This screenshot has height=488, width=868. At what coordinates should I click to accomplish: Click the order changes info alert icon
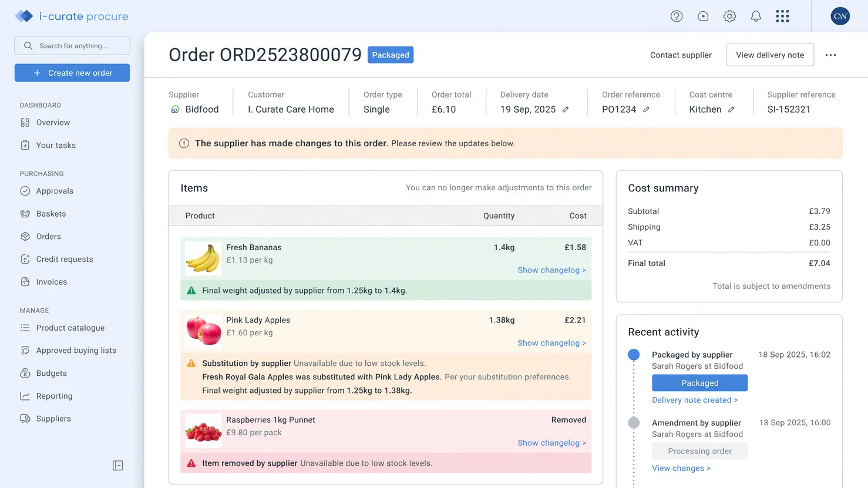184,143
